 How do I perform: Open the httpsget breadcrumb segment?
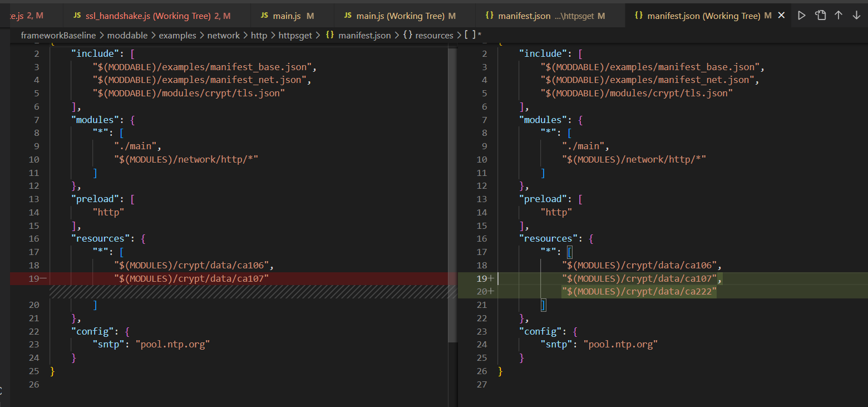[x=296, y=35]
